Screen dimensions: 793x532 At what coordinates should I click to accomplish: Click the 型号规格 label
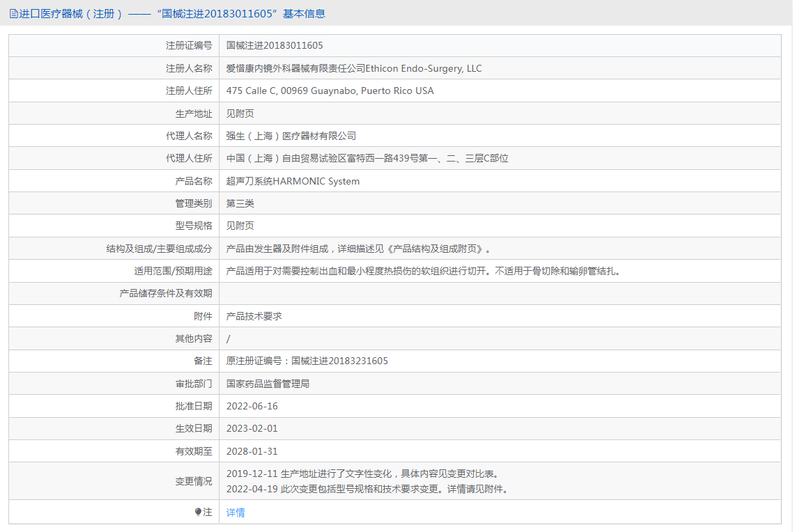[x=194, y=226]
